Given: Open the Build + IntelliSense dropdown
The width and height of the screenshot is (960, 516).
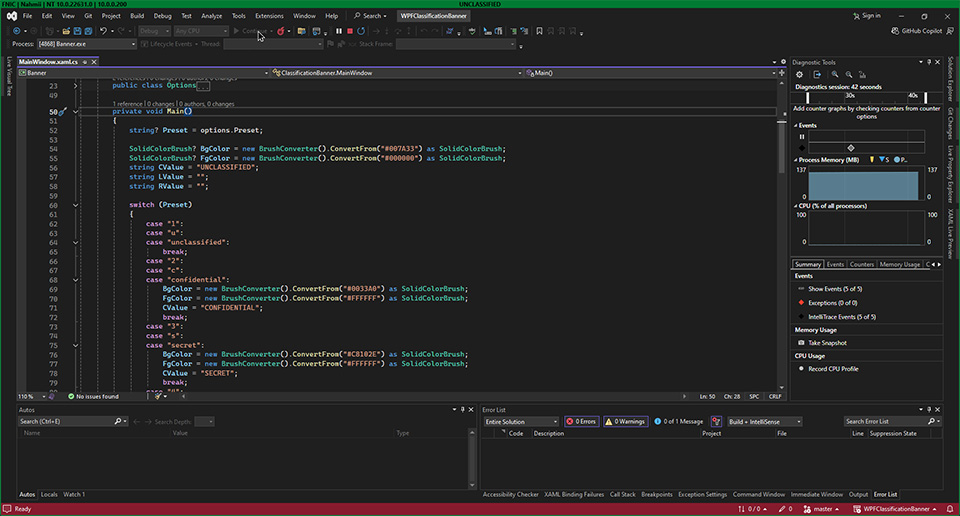Looking at the screenshot, I should (x=765, y=421).
